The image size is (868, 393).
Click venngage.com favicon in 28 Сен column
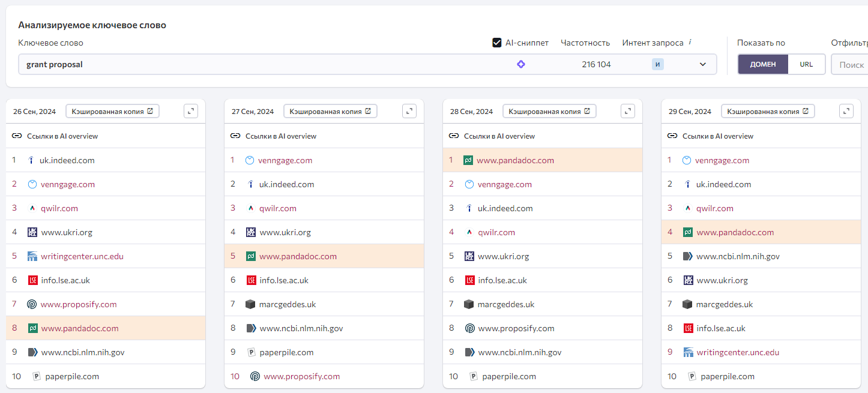[469, 184]
